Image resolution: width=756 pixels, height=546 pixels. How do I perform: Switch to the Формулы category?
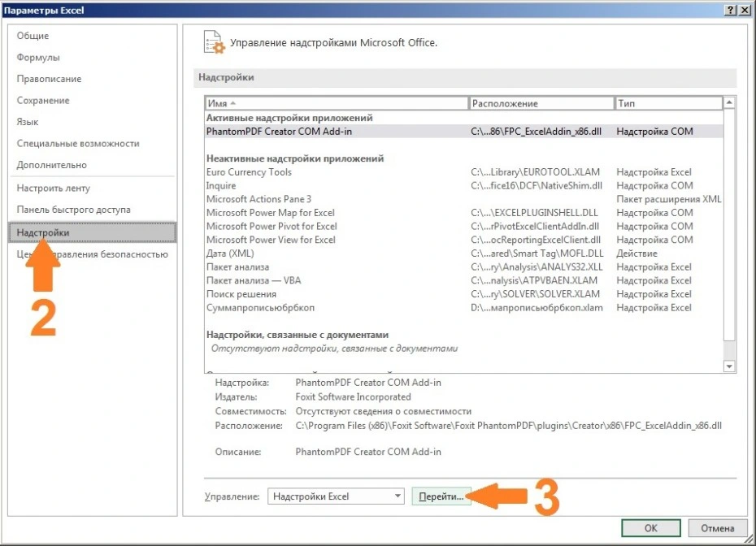(x=38, y=58)
